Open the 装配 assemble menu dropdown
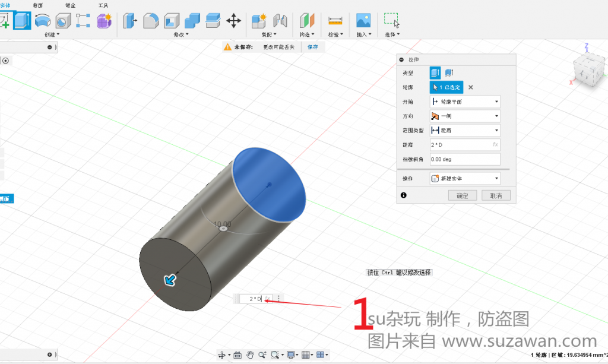This screenshot has width=608, height=364. tap(269, 34)
